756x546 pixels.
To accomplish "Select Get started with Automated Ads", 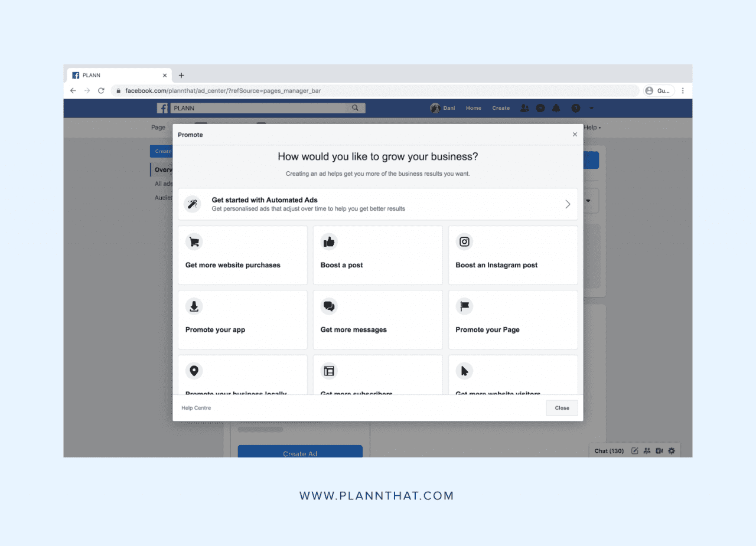I will click(x=378, y=204).
